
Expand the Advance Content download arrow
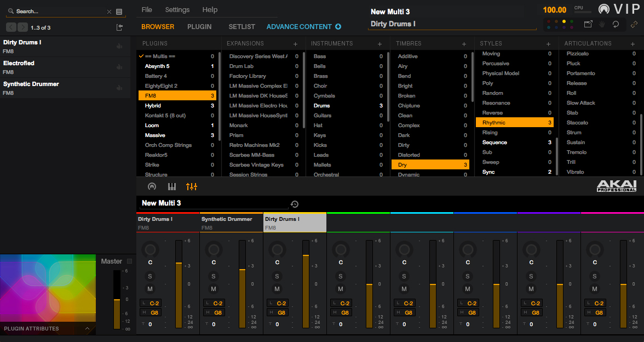click(x=338, y=27)
